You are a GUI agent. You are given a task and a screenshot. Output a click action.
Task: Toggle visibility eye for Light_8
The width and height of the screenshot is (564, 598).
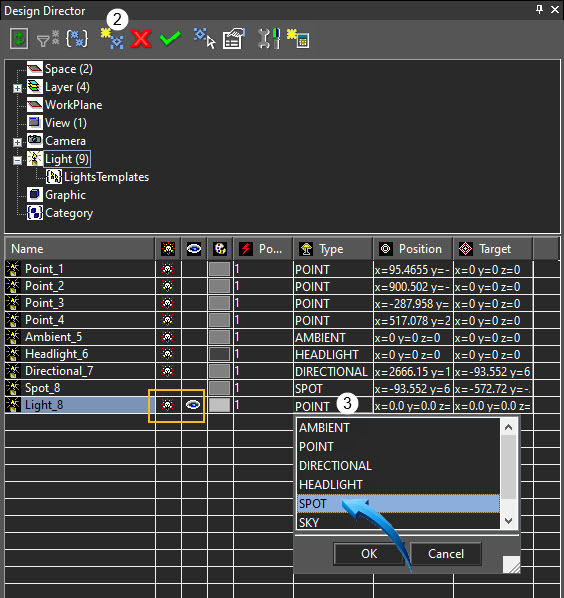[193, 405]
